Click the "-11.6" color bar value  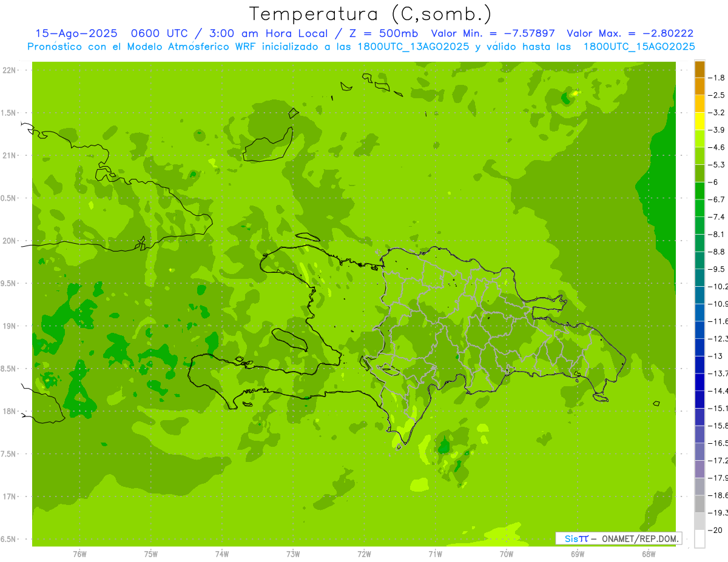coord(718,321)
